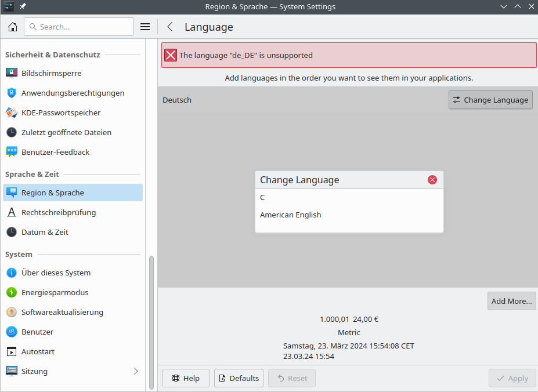
Task: Click the Add More... button
Action: tap(511, 301)
